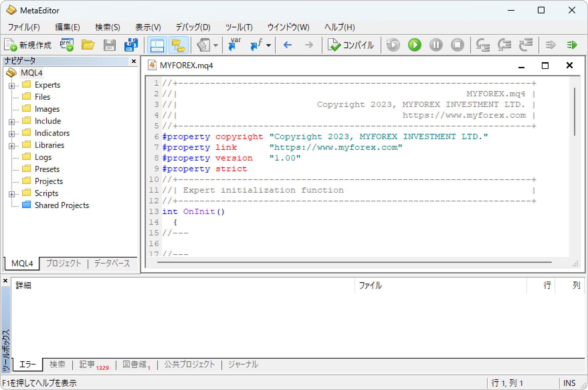Screen dimensions: 588x390
Task: Click the styler icon in toolbar
Action: 203,45
